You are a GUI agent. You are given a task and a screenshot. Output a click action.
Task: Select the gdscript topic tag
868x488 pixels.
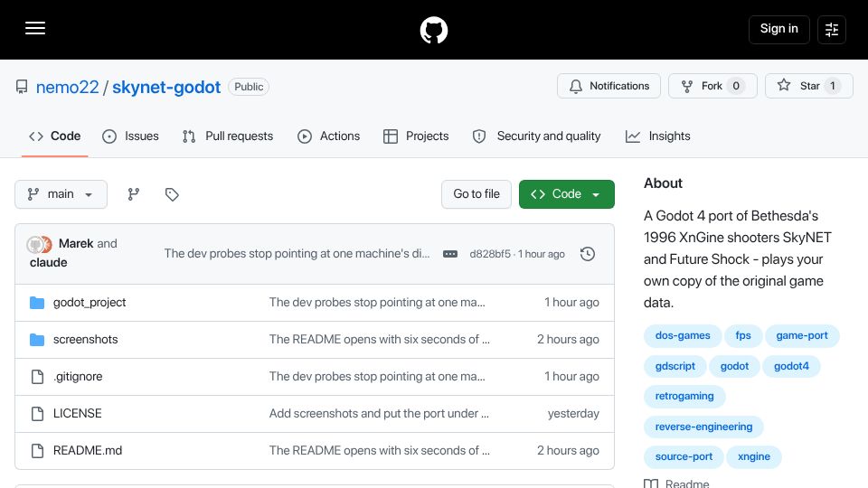pos(675,366)
